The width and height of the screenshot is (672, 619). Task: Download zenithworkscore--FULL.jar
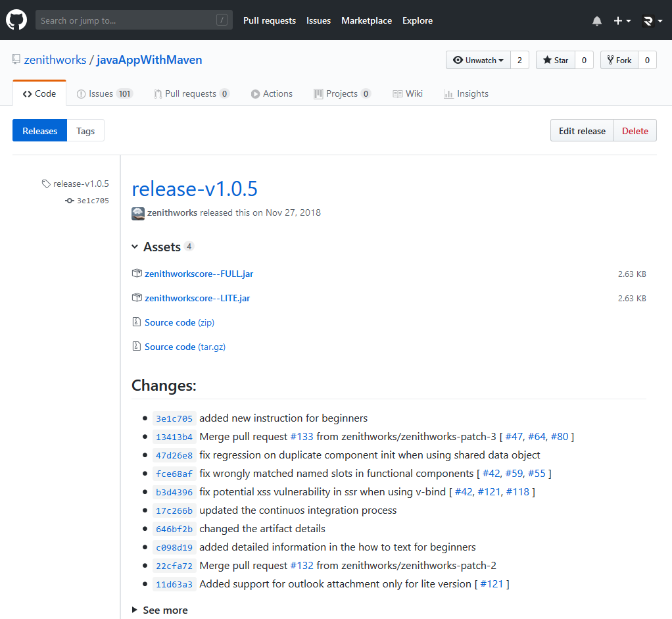coord(199,274)
